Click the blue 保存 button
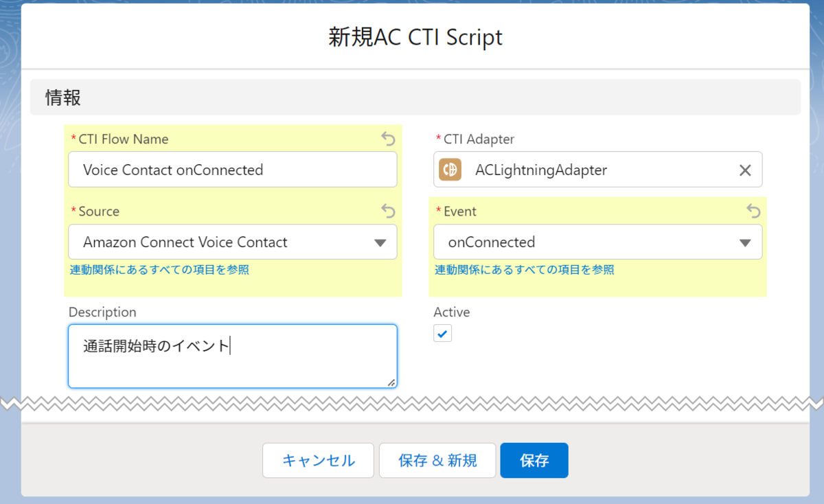 [534, 460]
